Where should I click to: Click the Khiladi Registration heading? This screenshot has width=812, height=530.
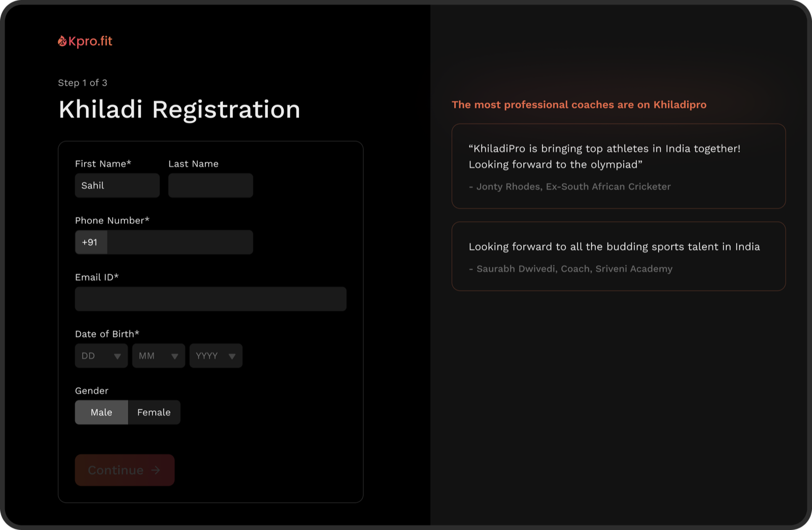180,110
